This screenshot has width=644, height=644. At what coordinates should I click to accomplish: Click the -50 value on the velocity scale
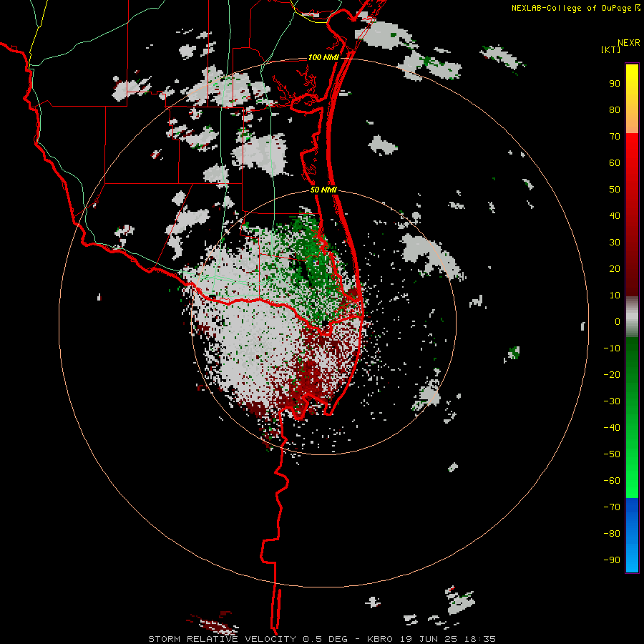tap(612, 454)
